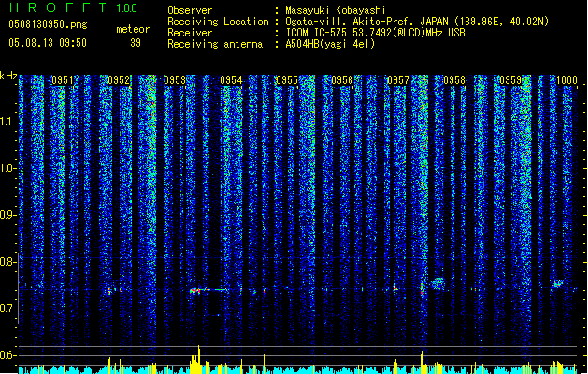This screenshot has width=588, height=374.
Task: Click the 0957 time marker
Action: tap(398, 80)
